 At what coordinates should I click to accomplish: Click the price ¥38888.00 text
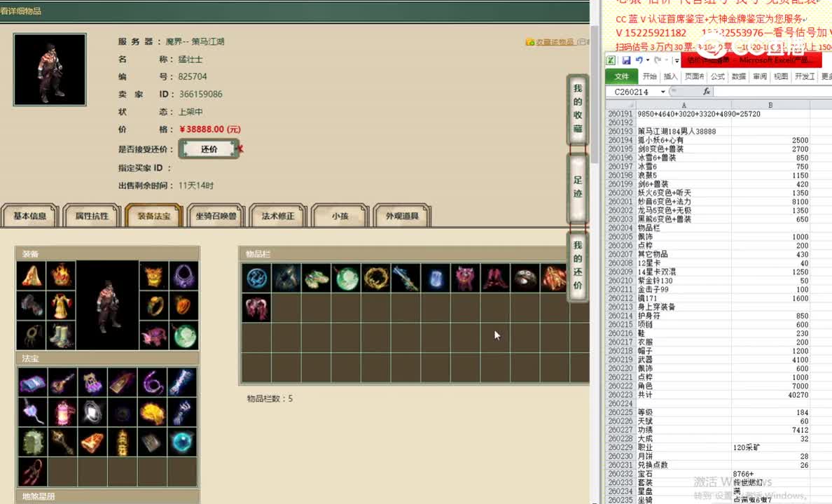click(210, 129)
